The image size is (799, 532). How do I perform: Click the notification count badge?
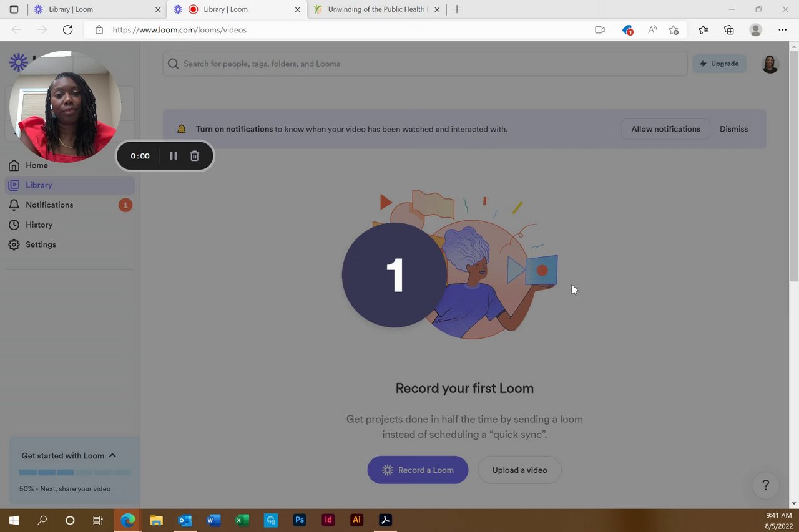[x=125, y=205]
